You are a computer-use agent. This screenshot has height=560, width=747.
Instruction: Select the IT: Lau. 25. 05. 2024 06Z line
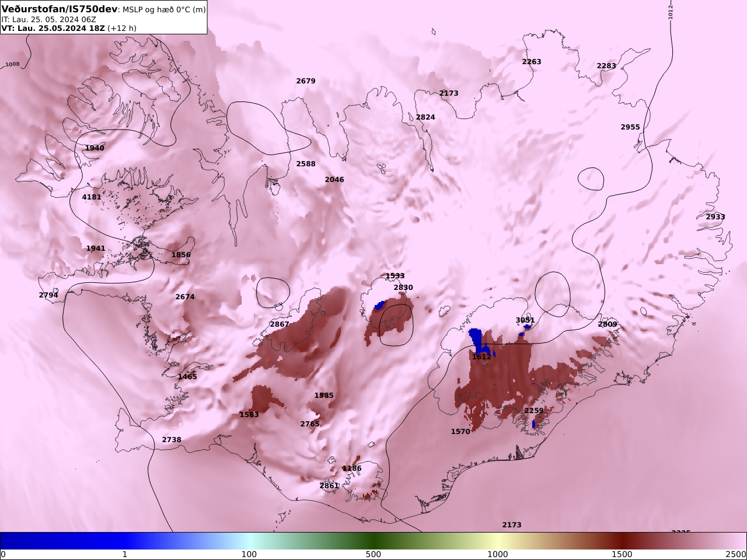49,19
